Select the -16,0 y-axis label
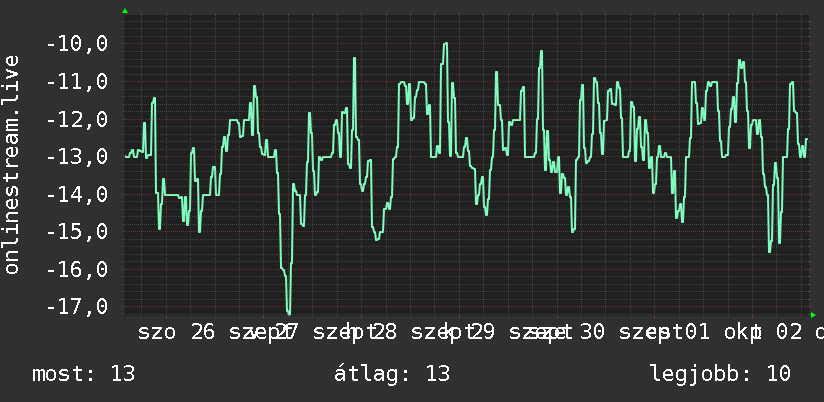This screenshot has height=402, width=824. [x=77, y=270]
